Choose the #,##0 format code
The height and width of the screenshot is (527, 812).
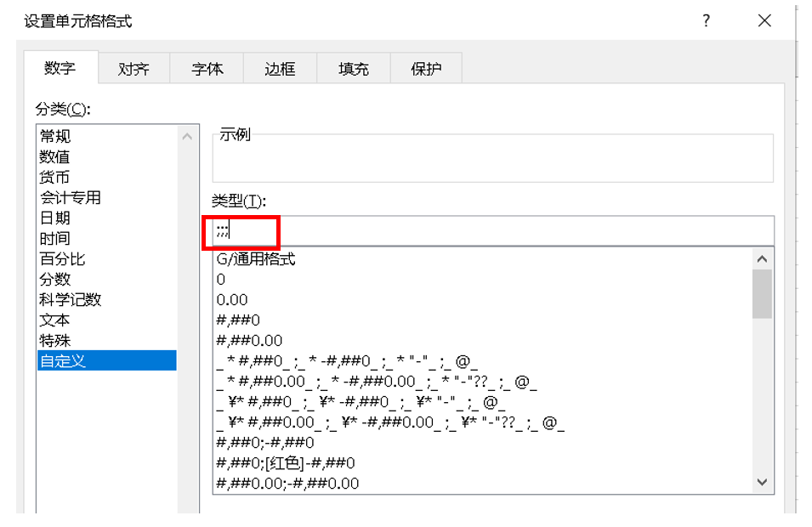click(x=483, y=320)
